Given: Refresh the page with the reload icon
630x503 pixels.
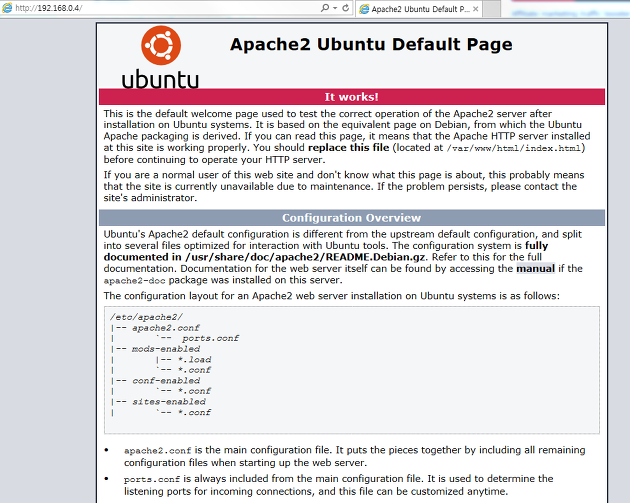Looking at the screenshot, I should pyautogui.click(x=345, y=8).
